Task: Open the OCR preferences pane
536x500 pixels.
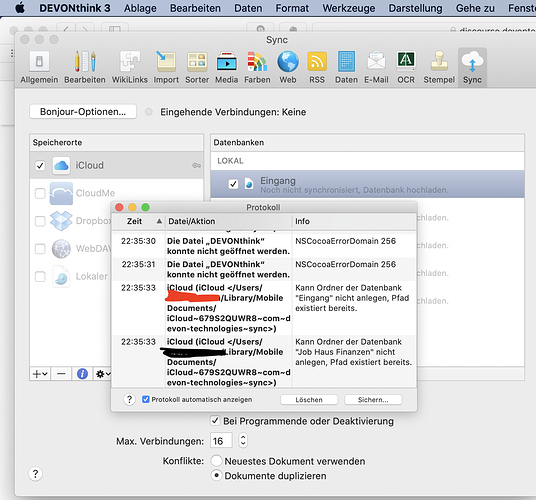Action: pyautogui.click(x=406, y=68)
